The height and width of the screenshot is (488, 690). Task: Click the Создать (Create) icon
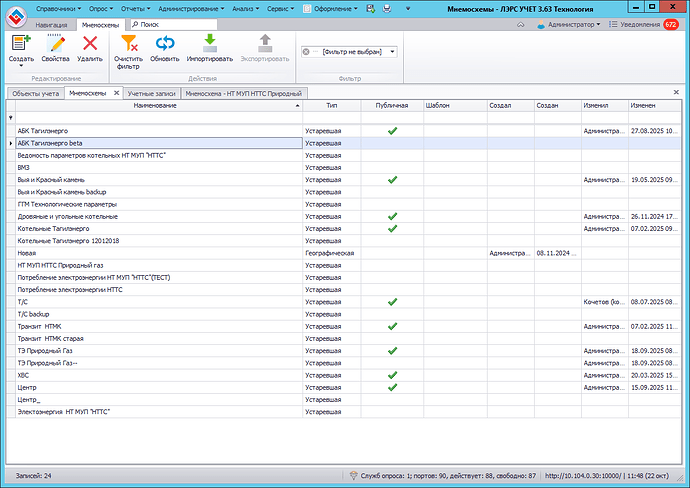21,44
